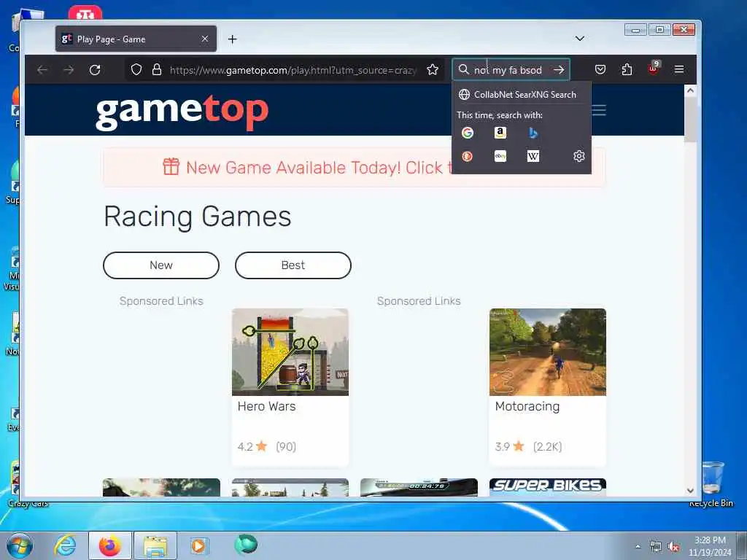Click the New games filter button

pyautogui.click(x=161, y=265)
